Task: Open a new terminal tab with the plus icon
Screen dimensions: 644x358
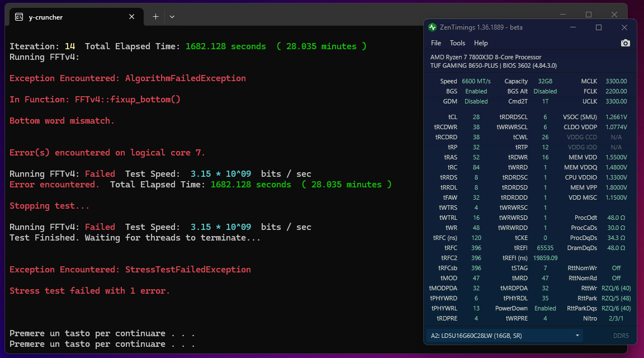Action: 155,17
